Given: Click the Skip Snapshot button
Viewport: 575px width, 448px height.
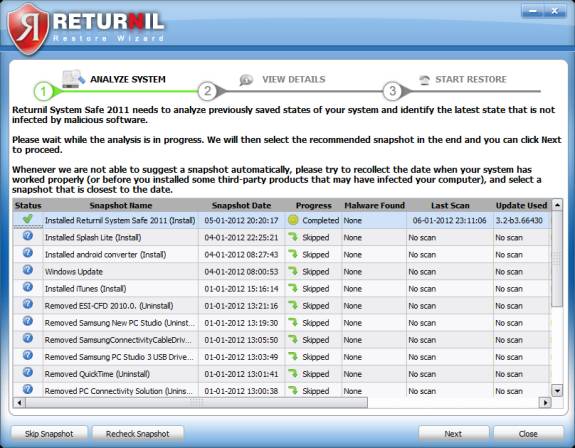Looking at the screenshot, I should [x=49, y=434].
